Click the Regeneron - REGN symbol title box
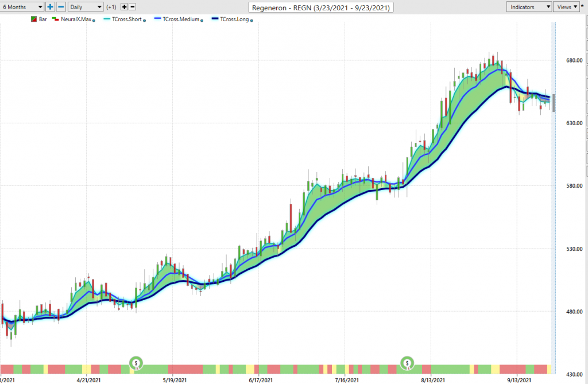This screenshot has width=588, height=384. (x=320, y=7)
